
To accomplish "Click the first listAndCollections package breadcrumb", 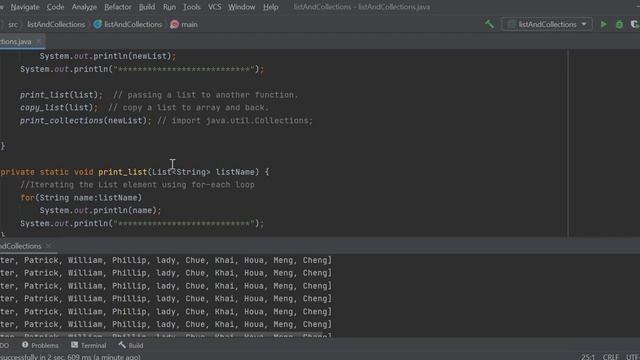I will click(x=56, y=24).
